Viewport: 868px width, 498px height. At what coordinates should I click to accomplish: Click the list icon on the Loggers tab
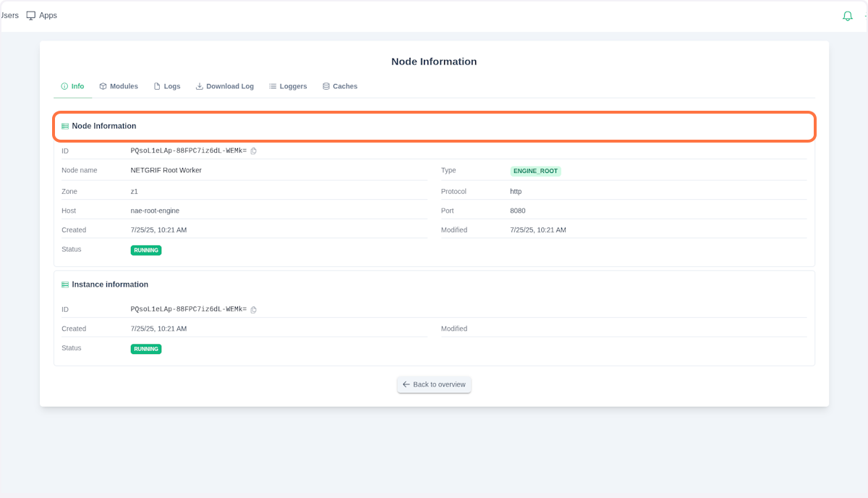coord(271,85)
